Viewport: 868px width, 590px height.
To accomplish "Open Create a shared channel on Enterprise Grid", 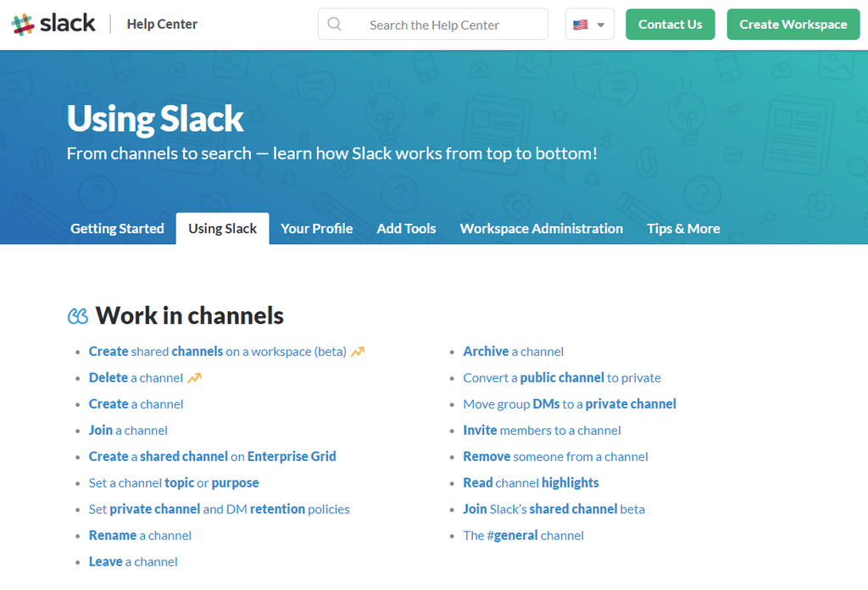I will (213, 457).
